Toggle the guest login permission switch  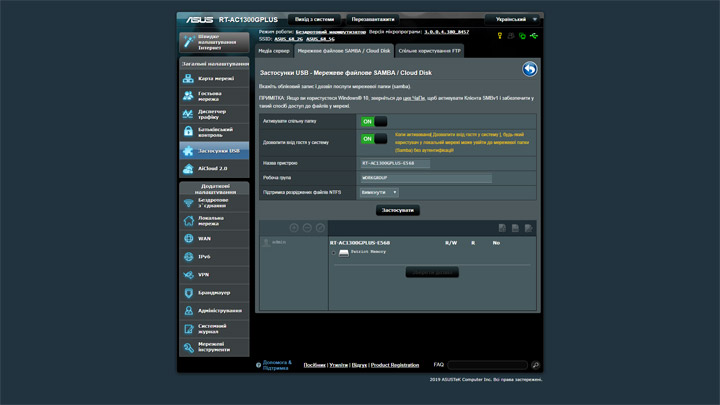point(374,139)
